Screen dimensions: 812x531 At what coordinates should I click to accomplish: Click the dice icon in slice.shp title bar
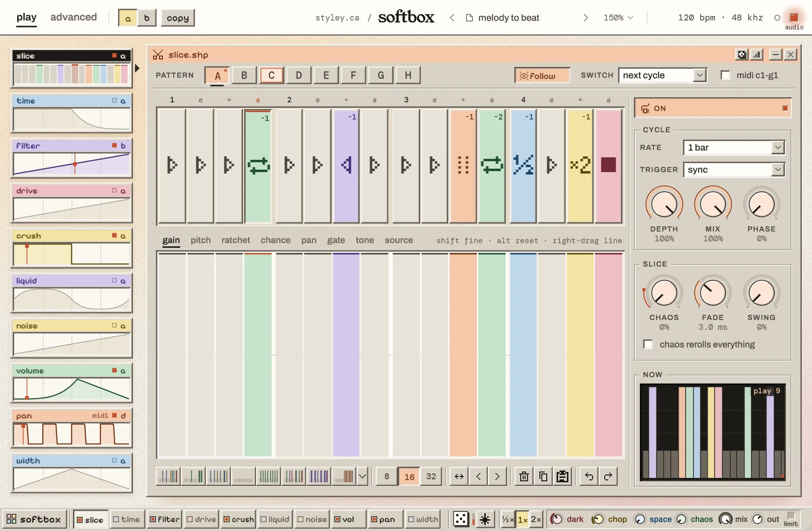(x=742, y=55)
